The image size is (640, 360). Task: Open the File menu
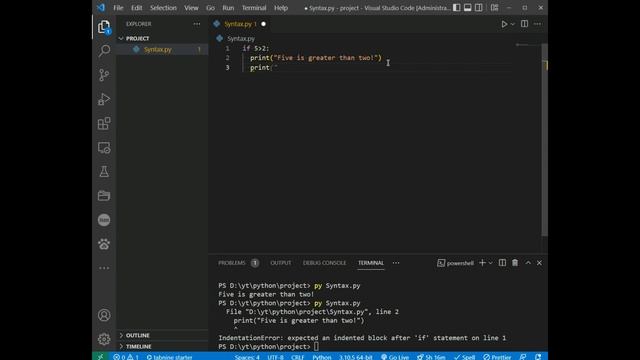click(118, 8)
